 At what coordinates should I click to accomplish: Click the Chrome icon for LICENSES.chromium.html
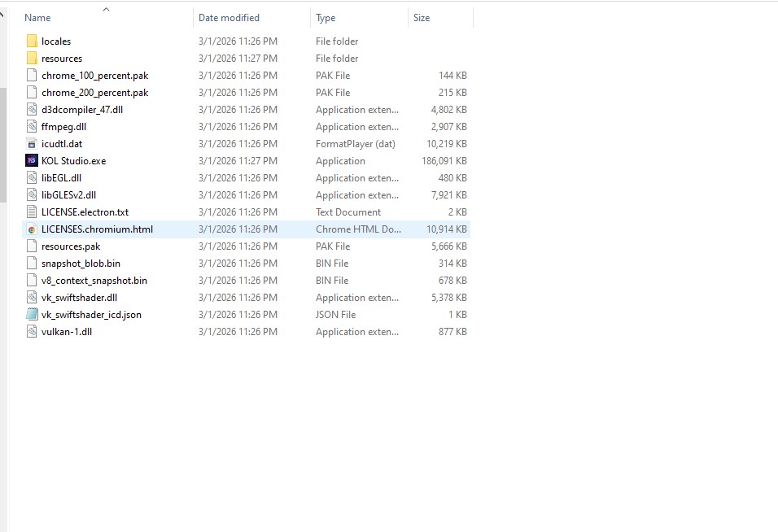32,229
